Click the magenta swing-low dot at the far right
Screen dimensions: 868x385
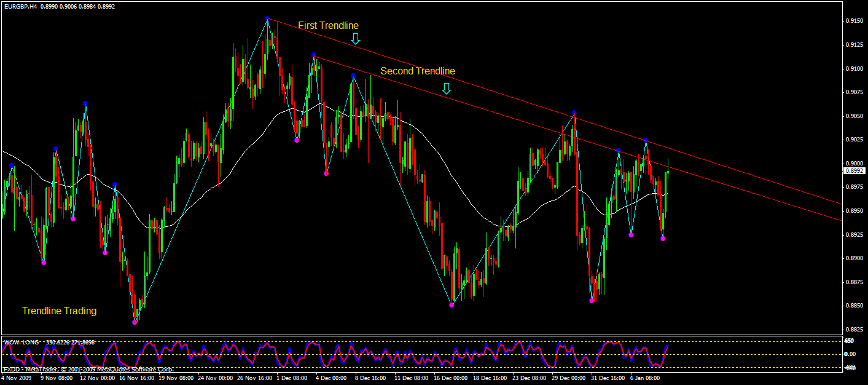point(663,238)
